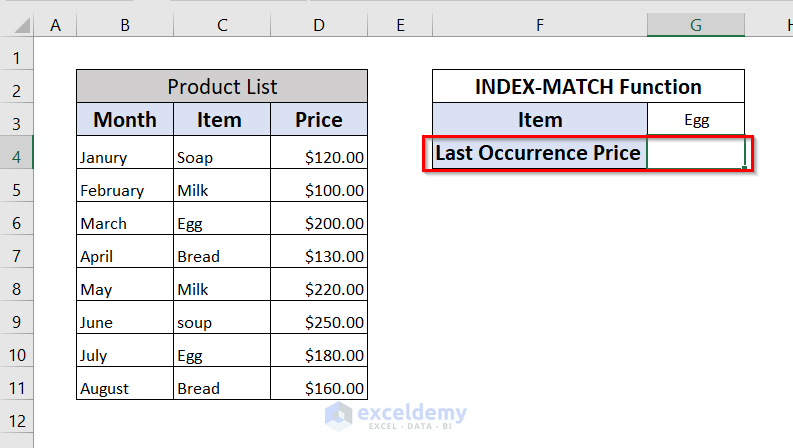Select the July Egg item cell
The width and height of the screenshot is (793, 448).
point(222,355)
